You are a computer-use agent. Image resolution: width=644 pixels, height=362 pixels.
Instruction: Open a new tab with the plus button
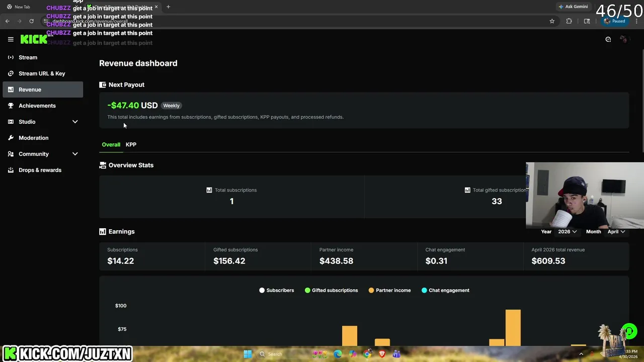point(168,7)
